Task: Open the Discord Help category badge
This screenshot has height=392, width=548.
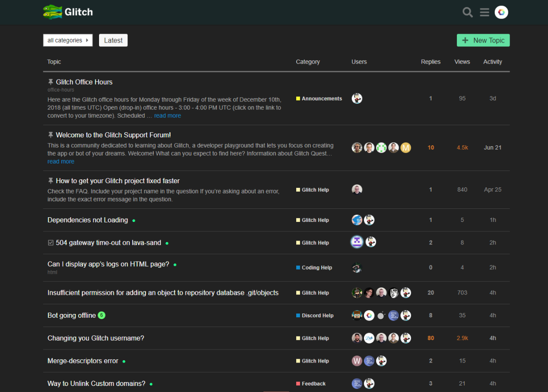Action: [314, 315]
